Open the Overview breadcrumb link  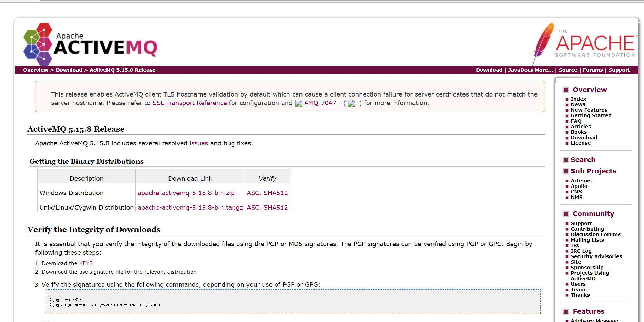click(x=36, y=70)
